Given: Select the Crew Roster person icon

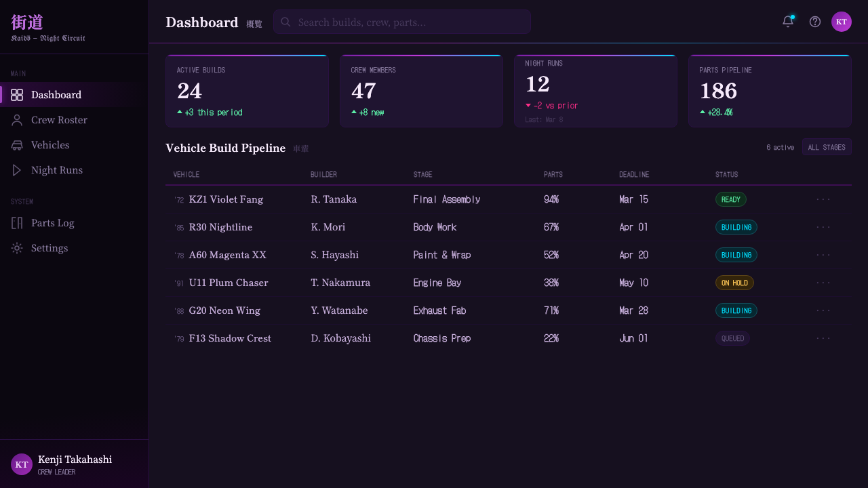Looking at the screenshot, I should coord(17,120).
